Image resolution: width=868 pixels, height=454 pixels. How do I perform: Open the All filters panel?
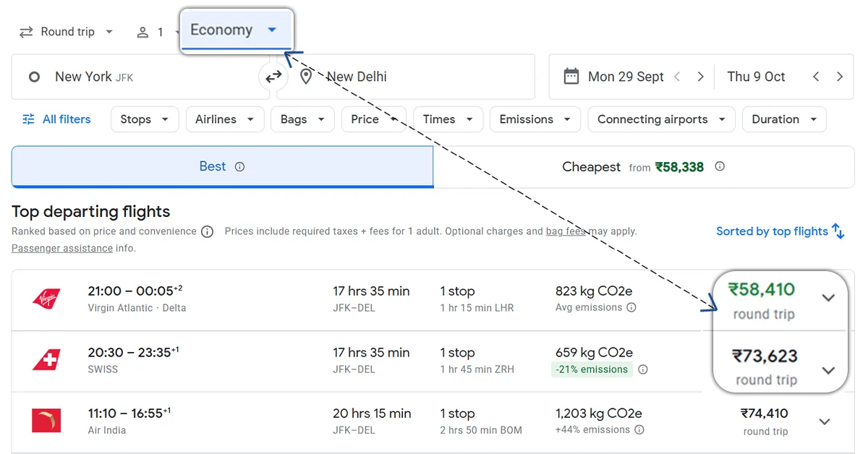coord(56,120)
